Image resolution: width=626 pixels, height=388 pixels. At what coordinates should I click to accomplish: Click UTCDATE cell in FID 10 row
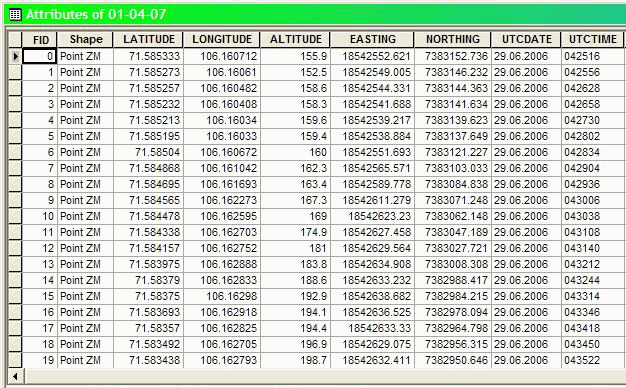[x=526, y=216]
